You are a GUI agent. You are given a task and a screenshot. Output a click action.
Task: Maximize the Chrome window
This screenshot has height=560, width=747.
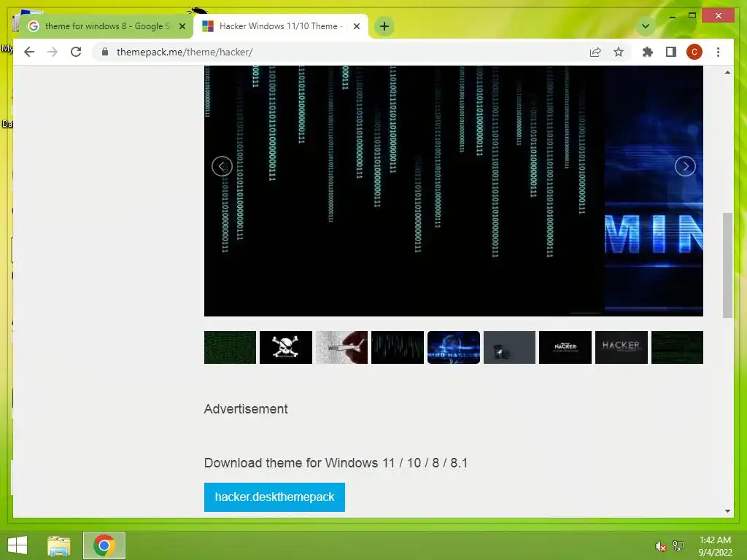(692, 16)
